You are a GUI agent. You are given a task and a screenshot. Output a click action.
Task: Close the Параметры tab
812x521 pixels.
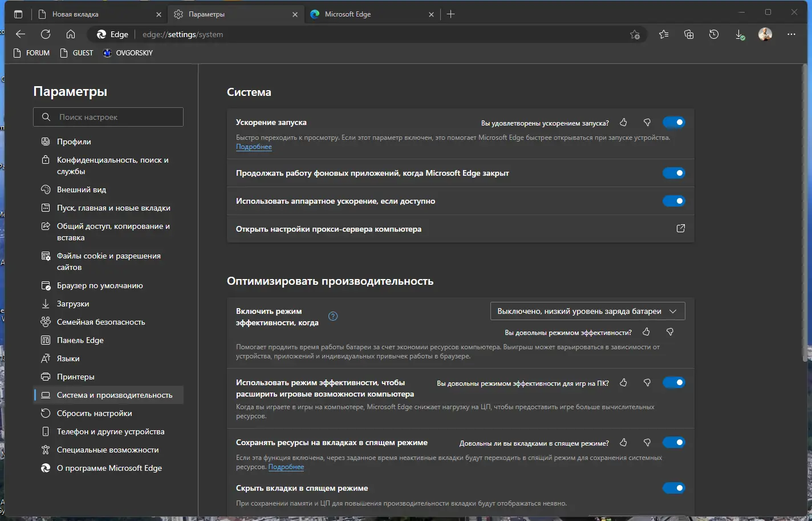(295, 14)
